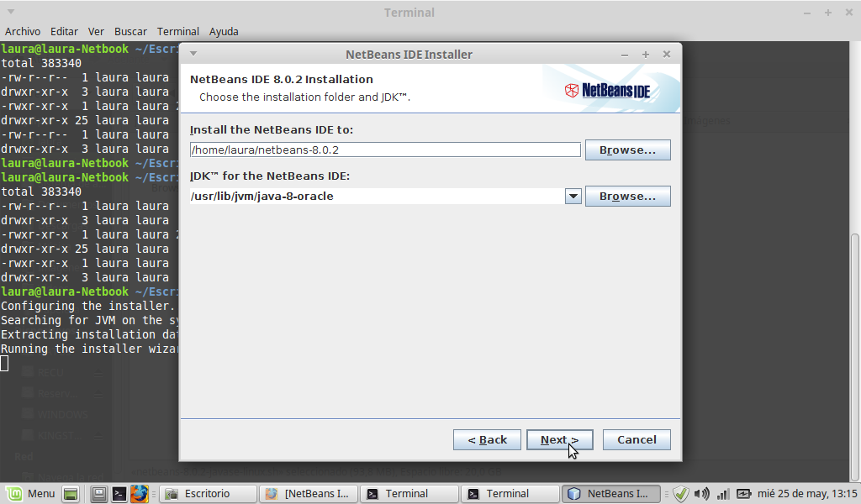Image resolution: width=861 pixels, height=504 pixels.
Task: Open the terminal launcher icon in the panel
Action: 119,494
